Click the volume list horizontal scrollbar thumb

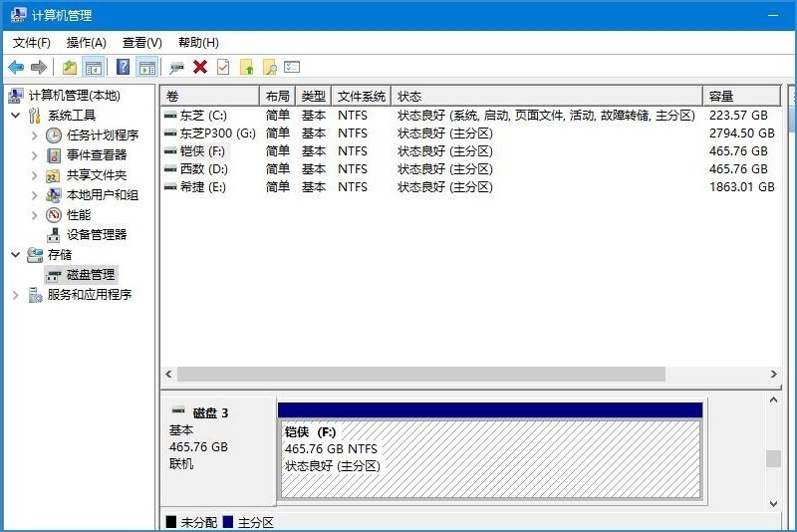point(420,374)
